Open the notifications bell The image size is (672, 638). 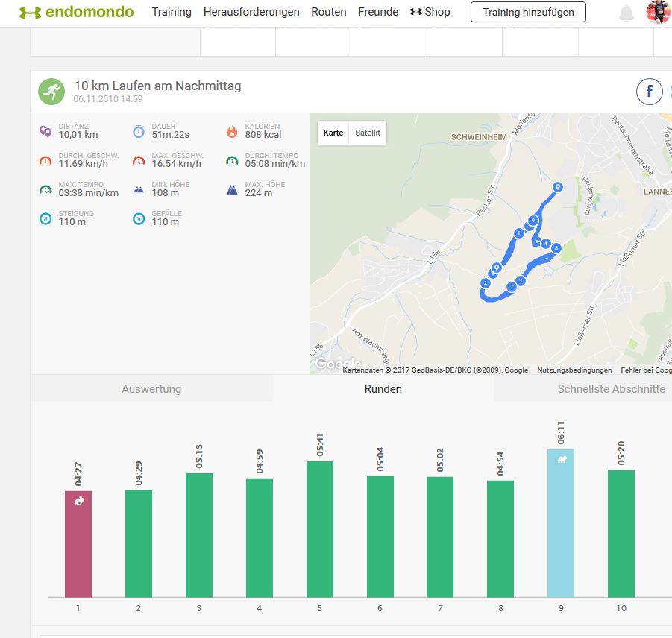(626, 13)
